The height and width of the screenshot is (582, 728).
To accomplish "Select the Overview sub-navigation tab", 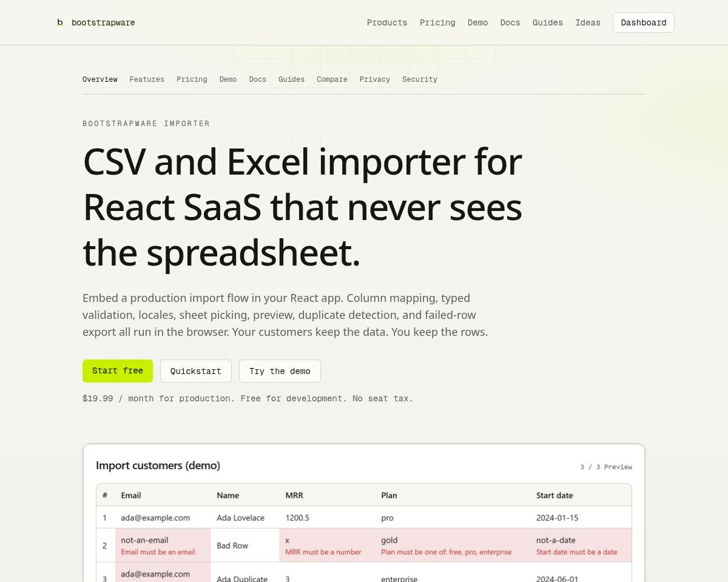I will point(100,79).
